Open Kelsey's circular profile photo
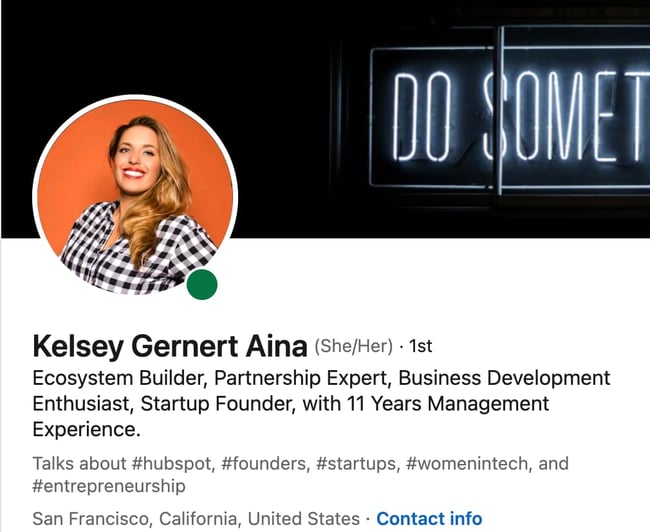This screenshot has width=650, height=532. click(135, 195)
